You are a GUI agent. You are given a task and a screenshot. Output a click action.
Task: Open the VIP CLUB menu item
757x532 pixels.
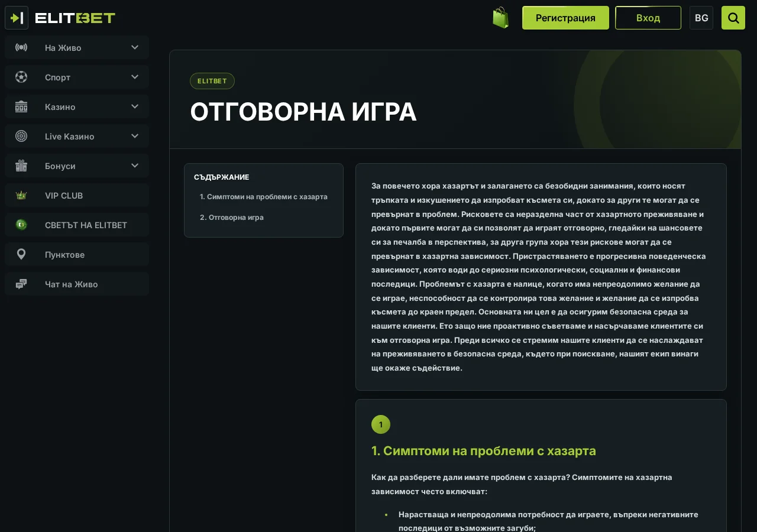77,195
